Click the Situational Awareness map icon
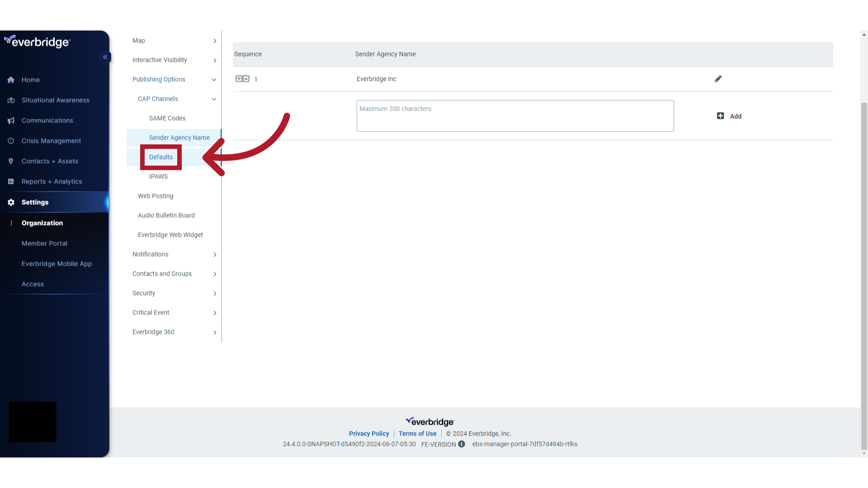 pos(11,100)
